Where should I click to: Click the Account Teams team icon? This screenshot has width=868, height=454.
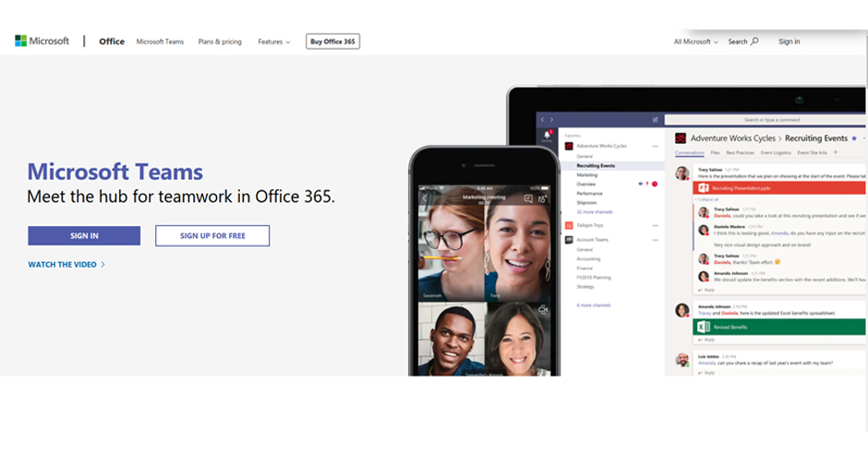[x=569, y=240]
